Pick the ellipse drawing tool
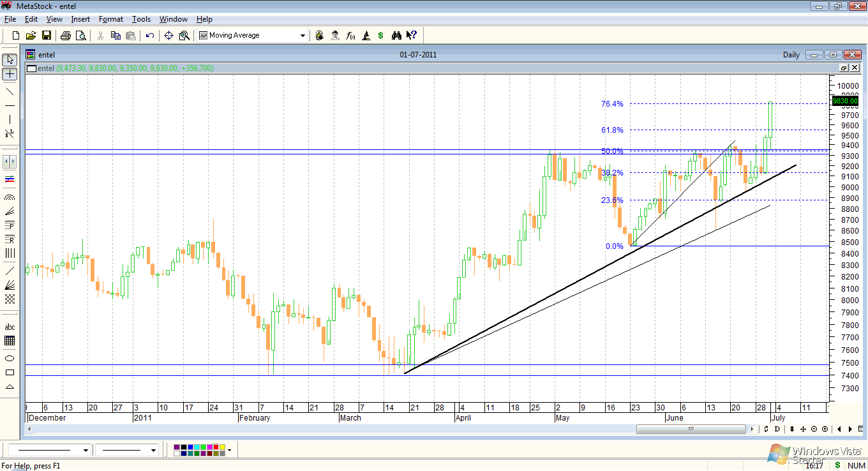Screen dimensions: 868x471 (10, 358)
